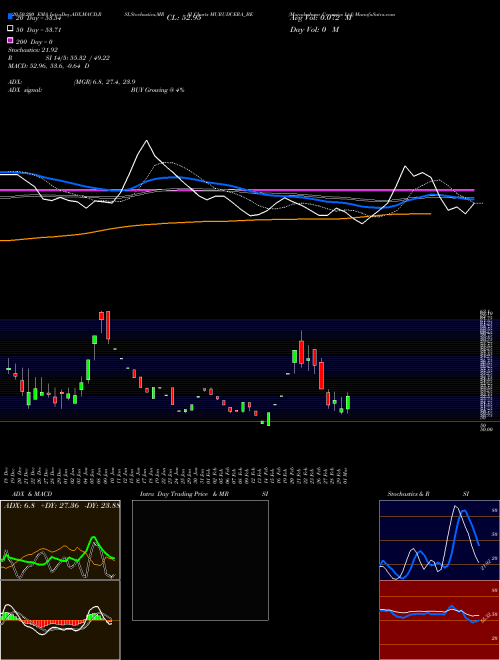This screenshot has width=500, height=660.
Task: Open the empty intraday trading price panel
Action: coord(200,560)
